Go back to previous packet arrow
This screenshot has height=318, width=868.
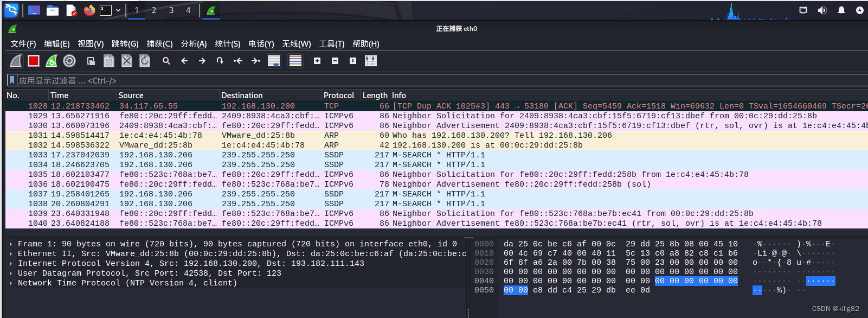(x=184, y=61)
